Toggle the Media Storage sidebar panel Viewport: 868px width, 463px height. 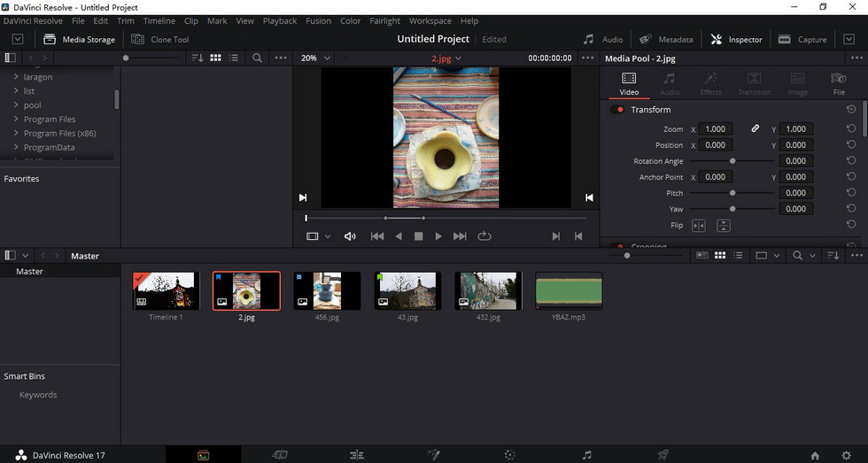[x=10, y=58]
